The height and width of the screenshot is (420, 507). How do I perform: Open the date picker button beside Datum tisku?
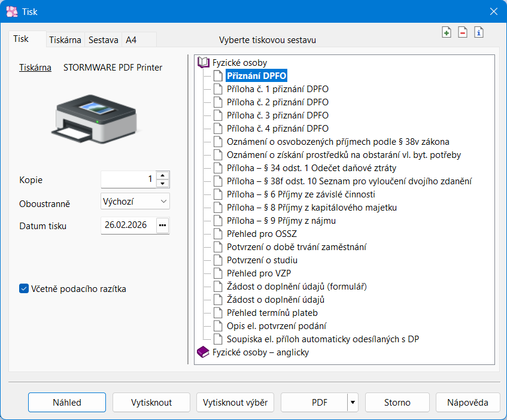[x=163, y=226]
